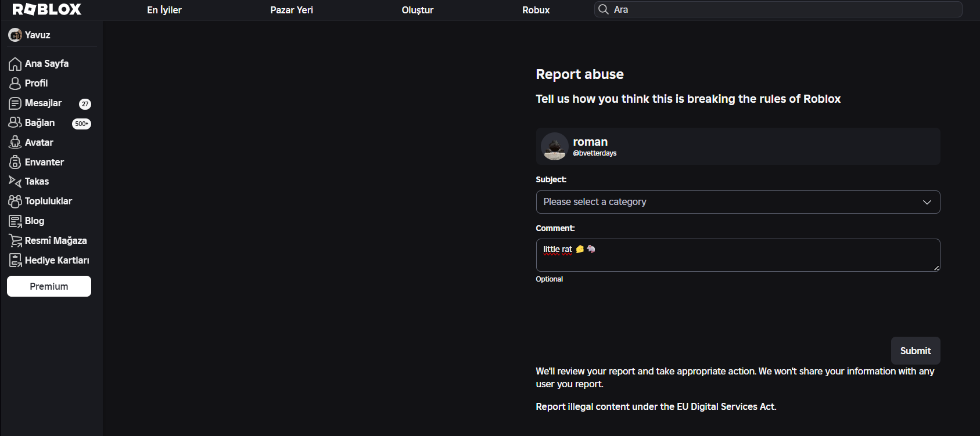Click the 500+ connections badge

81,124
